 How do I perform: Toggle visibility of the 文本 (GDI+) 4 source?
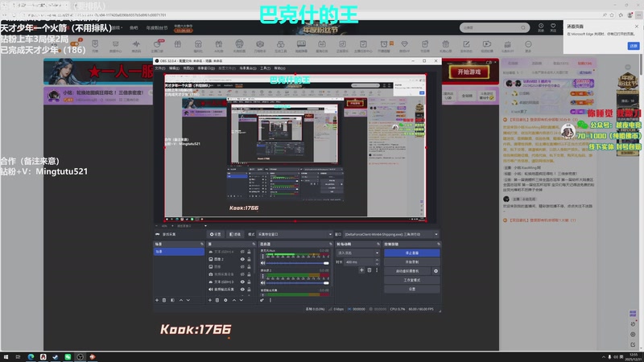pyautogui.click(x=242, y=252)
